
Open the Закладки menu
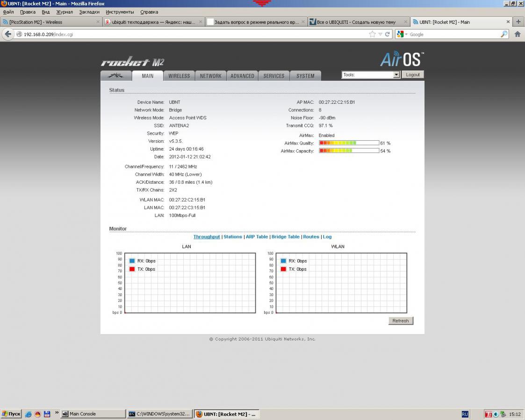[89, 12]
